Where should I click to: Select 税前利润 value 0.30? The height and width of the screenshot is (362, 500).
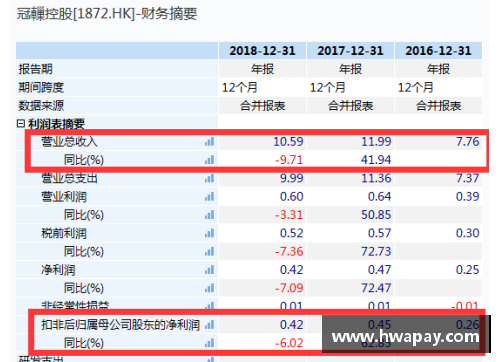tap(468, 233)
